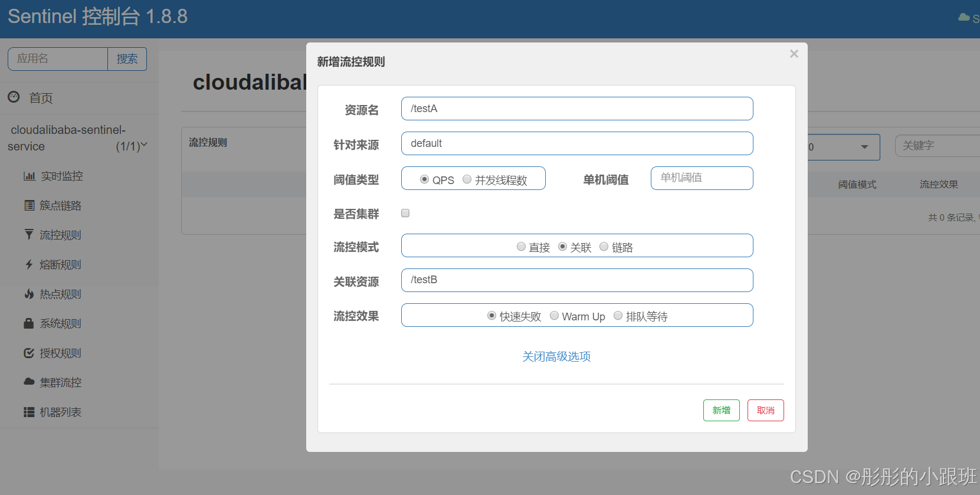Viewport: 980px width, 495px height.
Task: Click the 阈值模式 column header
Action: coord(857,185)
